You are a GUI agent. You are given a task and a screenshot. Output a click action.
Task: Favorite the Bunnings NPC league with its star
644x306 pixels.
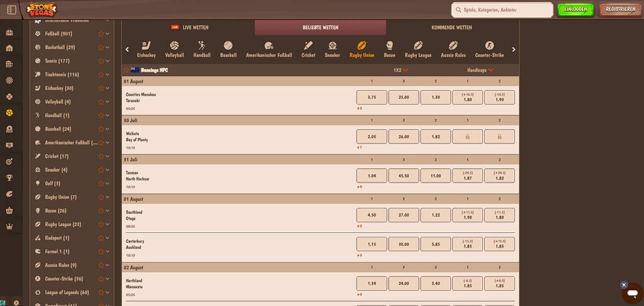click(x=126, y=70)
